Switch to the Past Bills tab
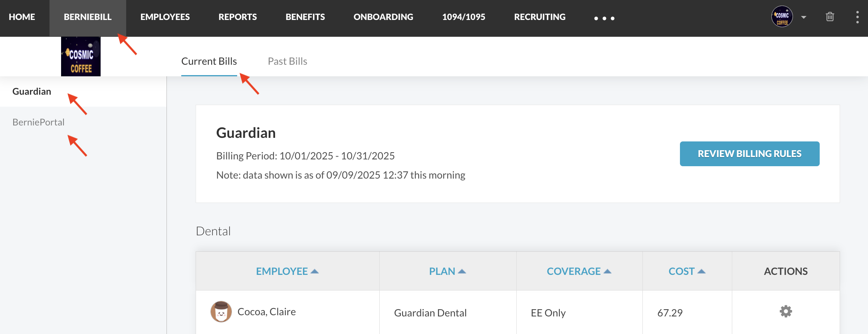 point(287,61)
